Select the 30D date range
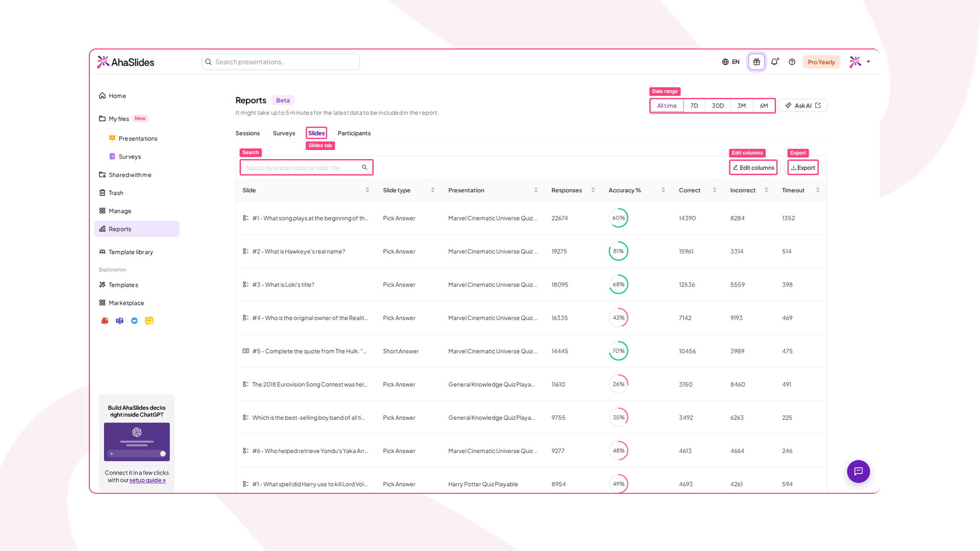 (718, 106)
